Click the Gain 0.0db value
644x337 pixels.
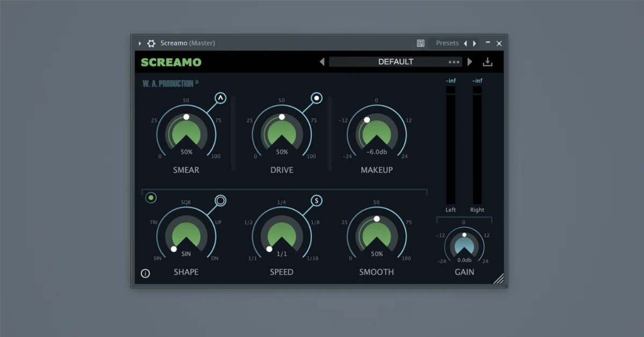coord(464,260)
